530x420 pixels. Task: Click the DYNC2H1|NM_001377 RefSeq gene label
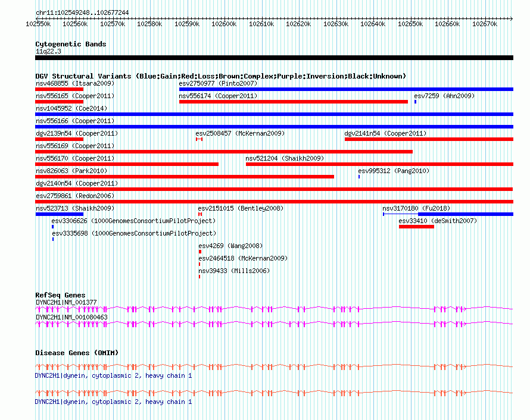pos(66,302)
